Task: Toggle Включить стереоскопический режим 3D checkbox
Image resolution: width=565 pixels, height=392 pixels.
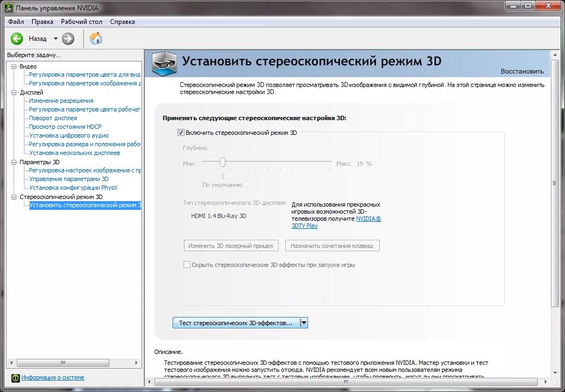Action: point(181,133)
